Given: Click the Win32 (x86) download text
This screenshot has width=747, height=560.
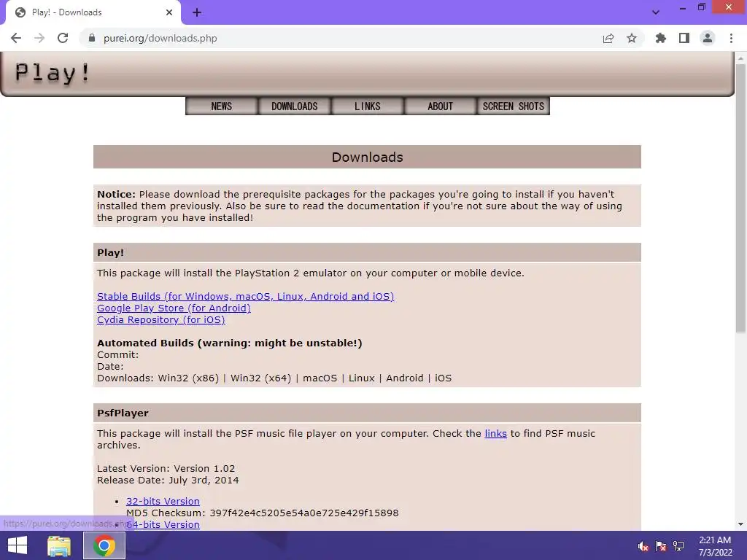Looking at the screenshot, I should 188,378.
